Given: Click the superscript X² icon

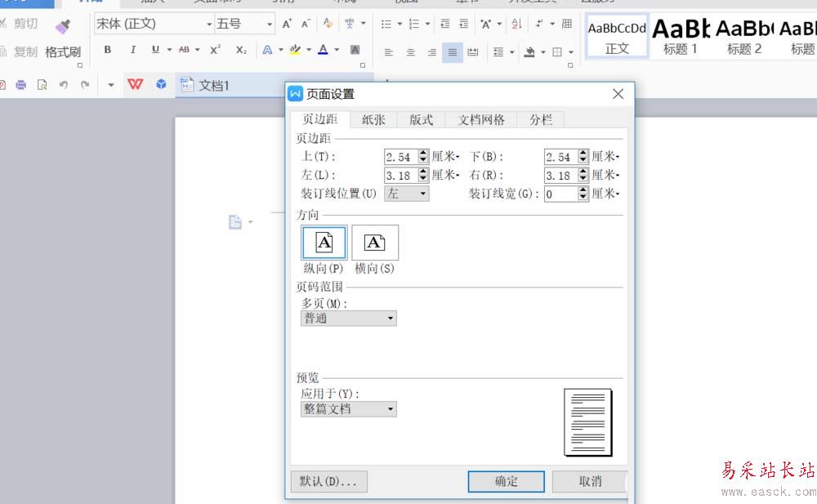Looking at the screenshot, I should [x=215, y=50].
